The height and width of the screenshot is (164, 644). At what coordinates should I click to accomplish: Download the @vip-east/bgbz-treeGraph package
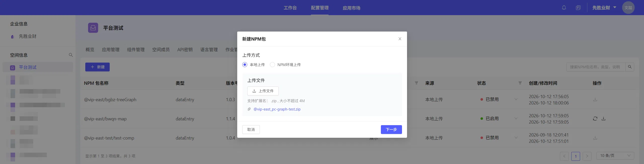595,99
